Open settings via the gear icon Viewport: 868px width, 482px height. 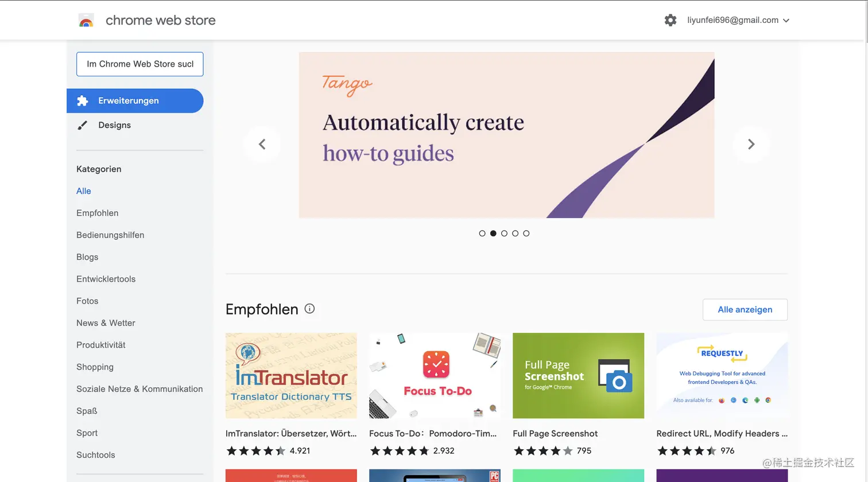click(671, 20)
